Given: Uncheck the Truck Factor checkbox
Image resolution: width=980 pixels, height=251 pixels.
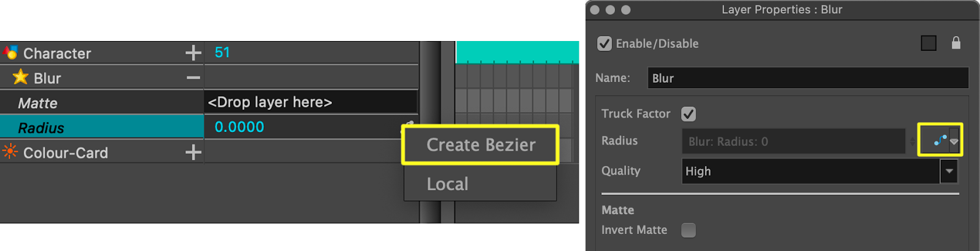Looking at the screenshot, I should point(688,114).
